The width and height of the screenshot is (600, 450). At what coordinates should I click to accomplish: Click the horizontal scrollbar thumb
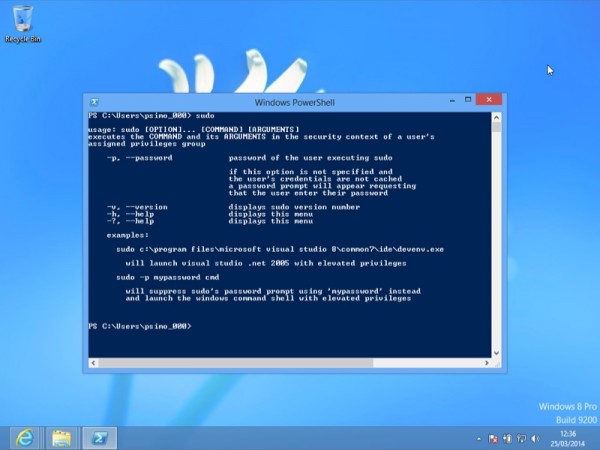pyautogui.click(x=236, y=363)
